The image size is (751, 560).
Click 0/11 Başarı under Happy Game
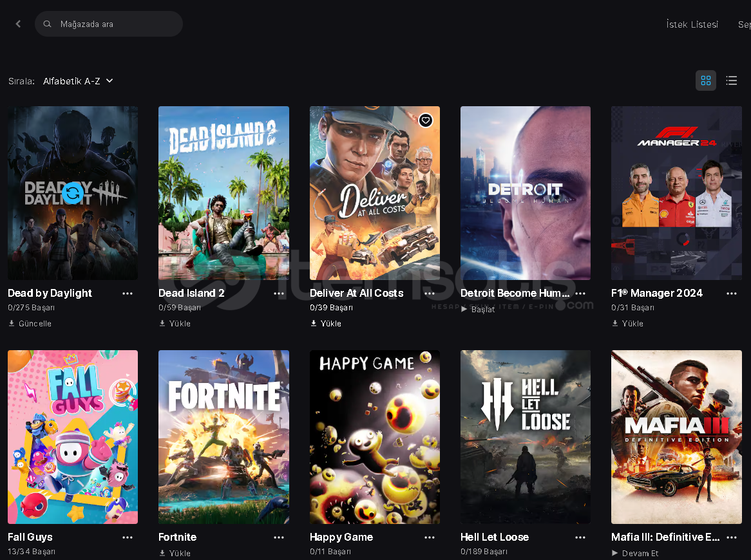pyautogui.click(x=330, y=552)
